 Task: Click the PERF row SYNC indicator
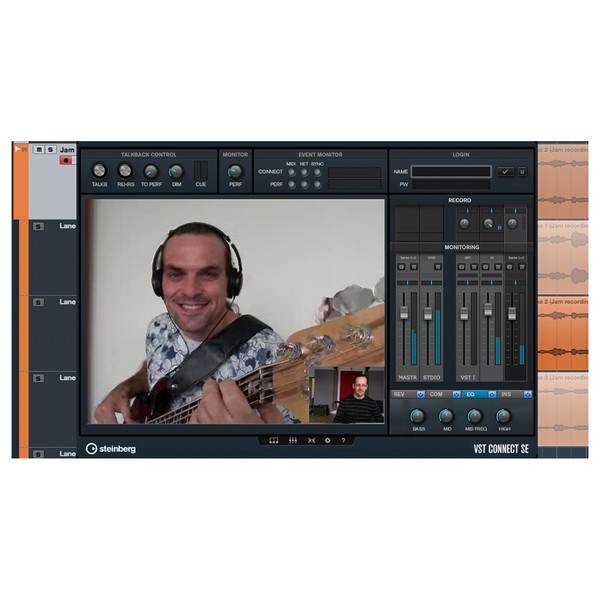point(317,185)
